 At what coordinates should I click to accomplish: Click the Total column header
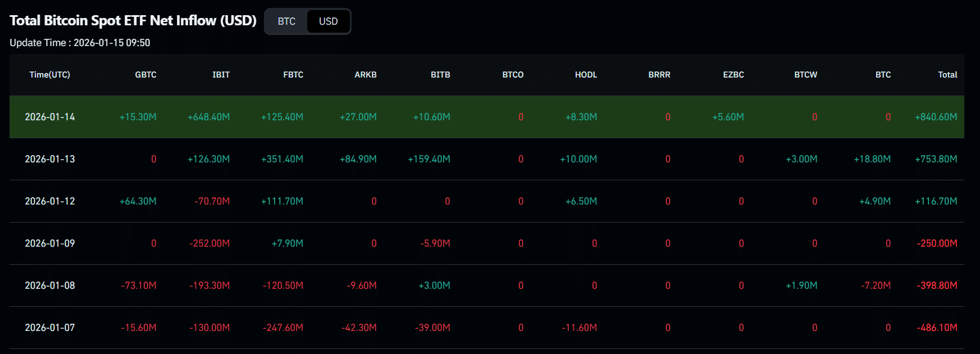coord(947,75)
